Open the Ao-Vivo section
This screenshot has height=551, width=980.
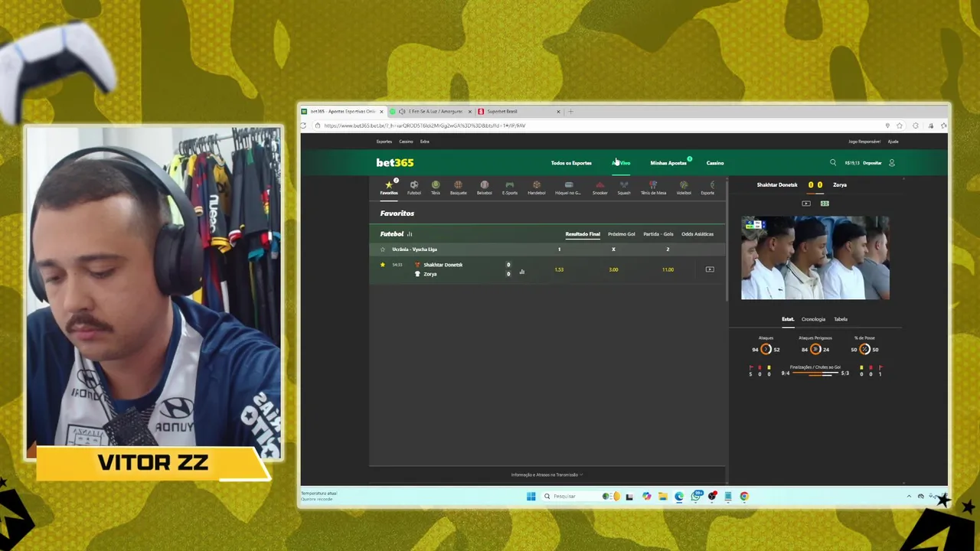click(621, 163)
